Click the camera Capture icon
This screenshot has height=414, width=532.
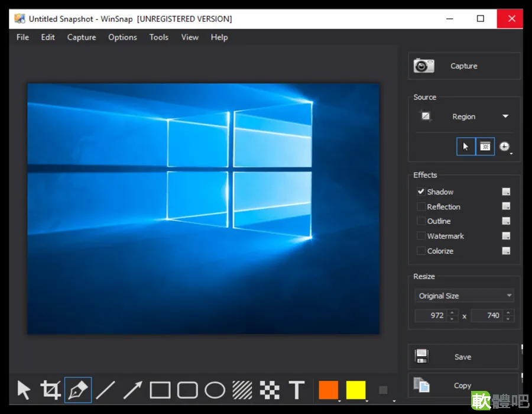[x=424, y=66]
